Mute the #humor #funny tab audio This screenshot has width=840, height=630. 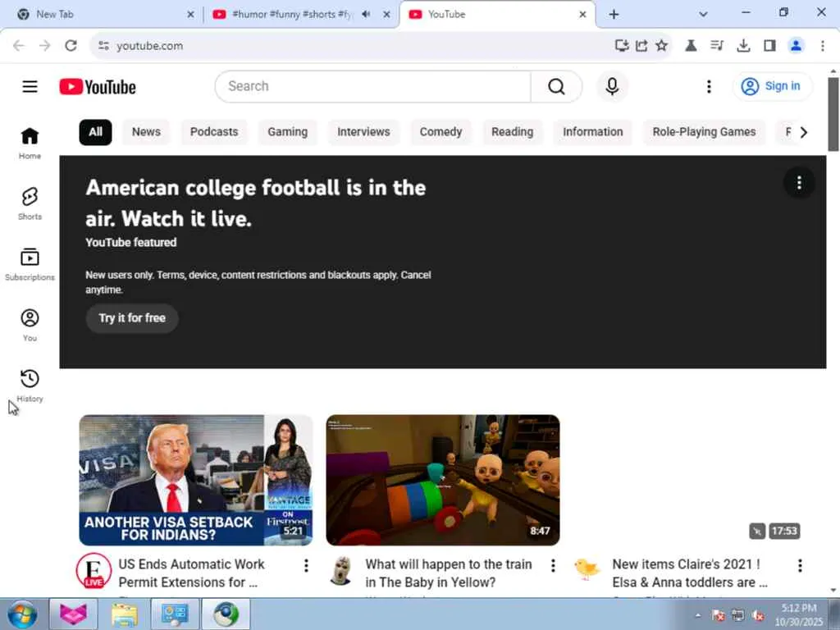366,15
